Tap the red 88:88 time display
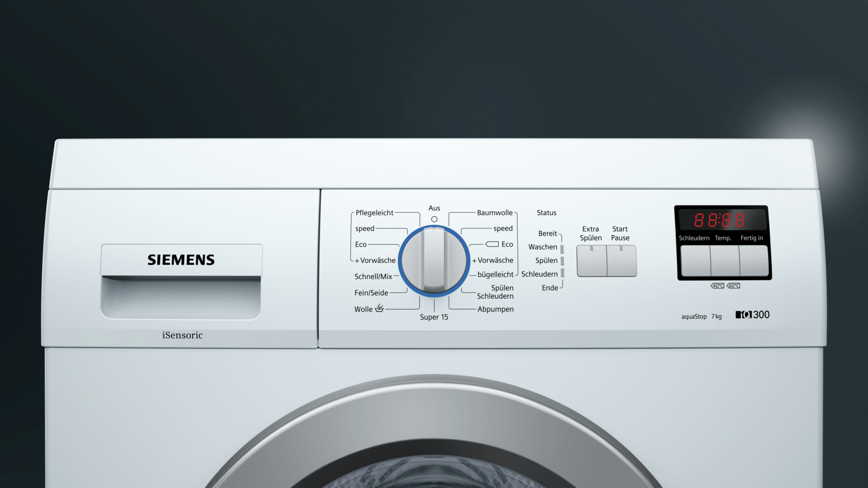 point(720,220)
